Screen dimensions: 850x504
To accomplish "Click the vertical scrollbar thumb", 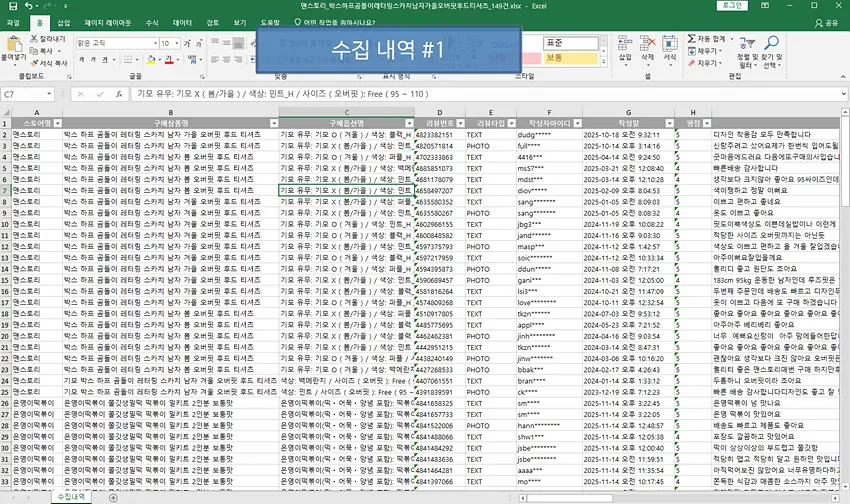I will (x=845, y=160).
